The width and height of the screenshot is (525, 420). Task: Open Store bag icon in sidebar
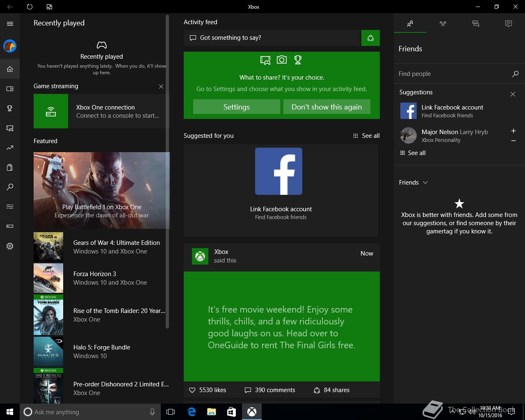pos(10,167)
